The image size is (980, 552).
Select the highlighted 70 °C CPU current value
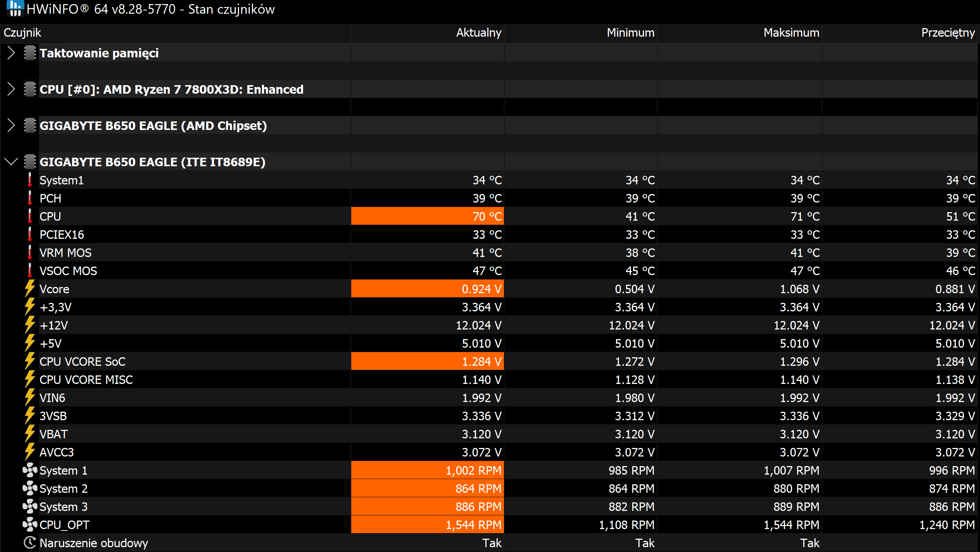click(x=427, y=216)
